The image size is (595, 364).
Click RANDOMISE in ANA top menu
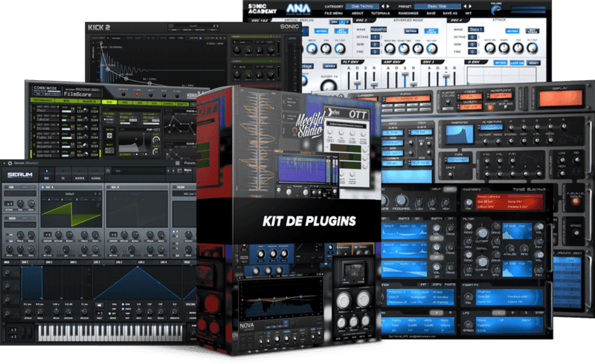click(408, 13)
